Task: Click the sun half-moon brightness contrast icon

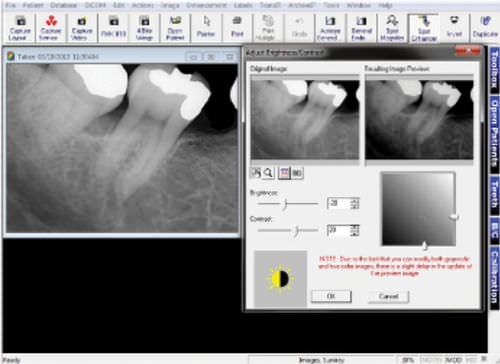Action: coord(280,278)
